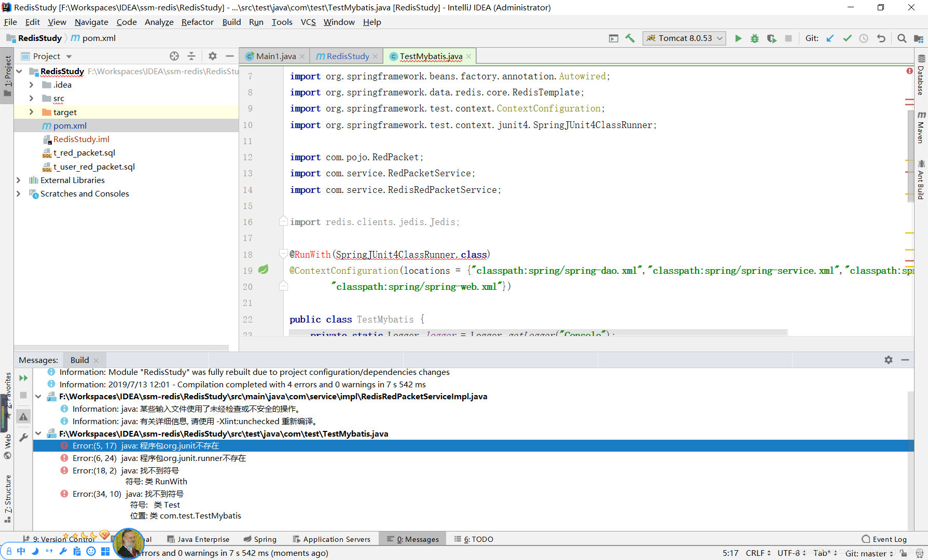Click the run anything toolbar icon left of hammer

[x=613, y=38]
